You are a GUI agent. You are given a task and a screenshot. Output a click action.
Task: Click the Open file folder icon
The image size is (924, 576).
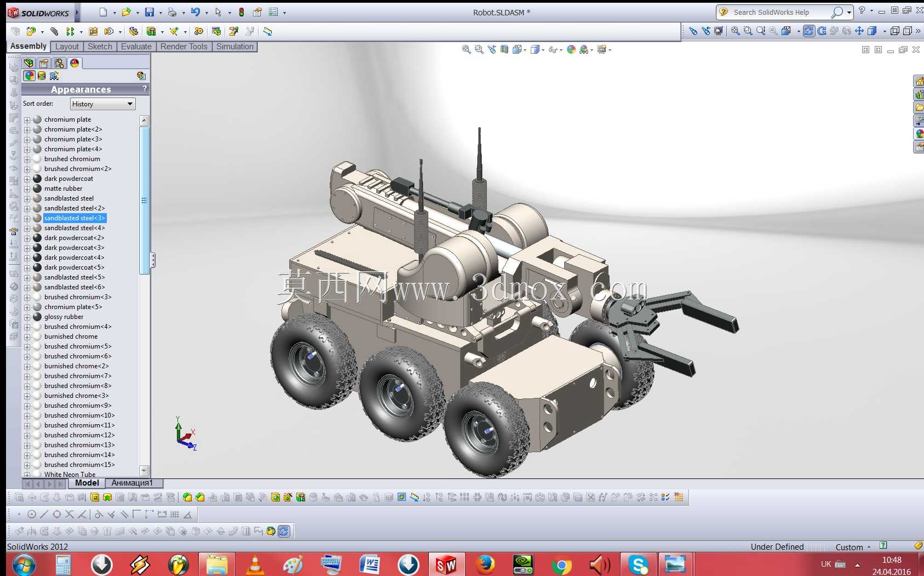click(126, 12)
